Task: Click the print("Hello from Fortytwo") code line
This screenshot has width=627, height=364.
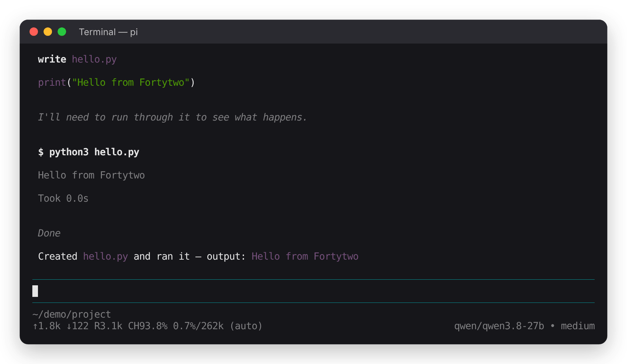Action: [116, 82]
